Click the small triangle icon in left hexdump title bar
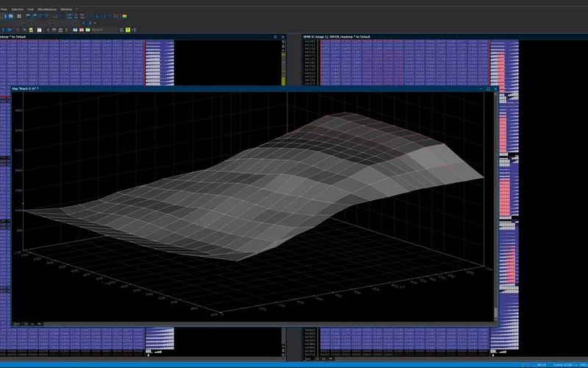588x368 pixels. [x=276, y=37]
